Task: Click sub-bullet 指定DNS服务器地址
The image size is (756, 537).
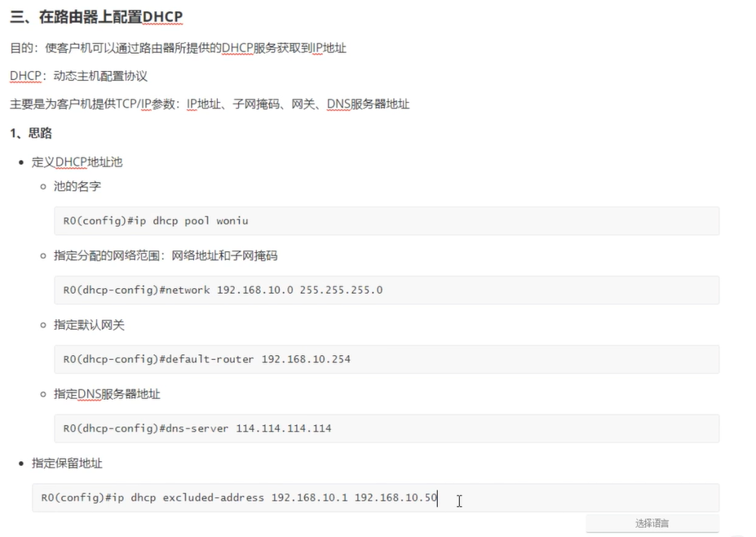Action: [x=107, y=394]
